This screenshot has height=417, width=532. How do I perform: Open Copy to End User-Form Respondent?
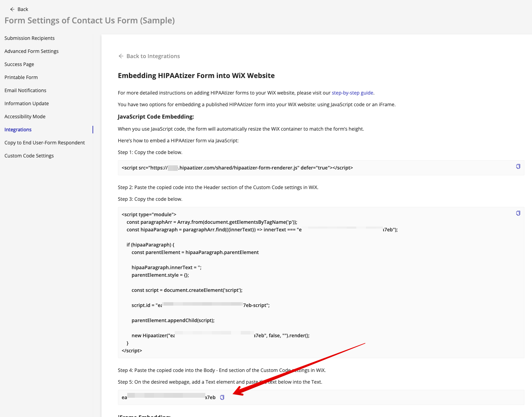pos(45,143)
